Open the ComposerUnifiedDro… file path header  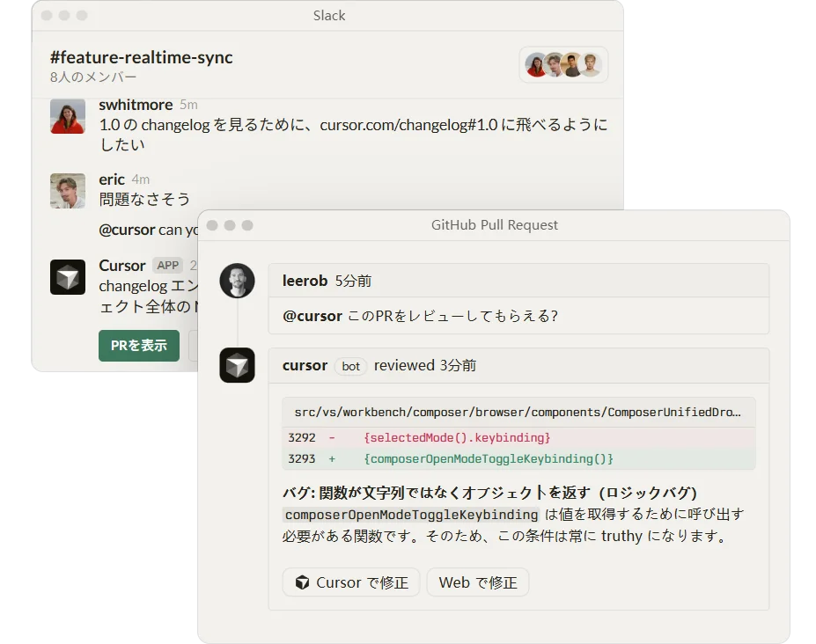pyautogui.click(x=518, y=412)
